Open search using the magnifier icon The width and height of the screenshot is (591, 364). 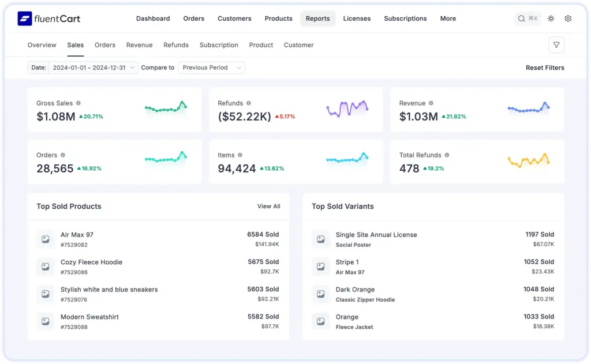[x=521, y=18]
